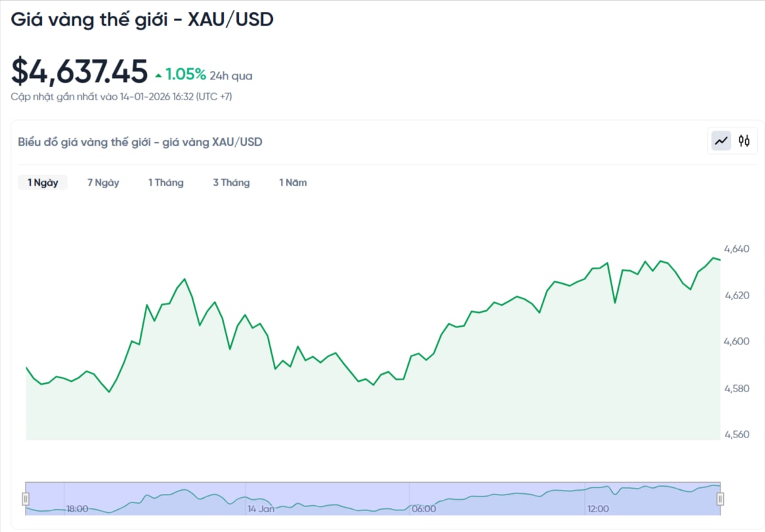Click the "Cập nhật gần nhất" timestamp text
This screenshot has height=532, width=765.
point(121,97)
